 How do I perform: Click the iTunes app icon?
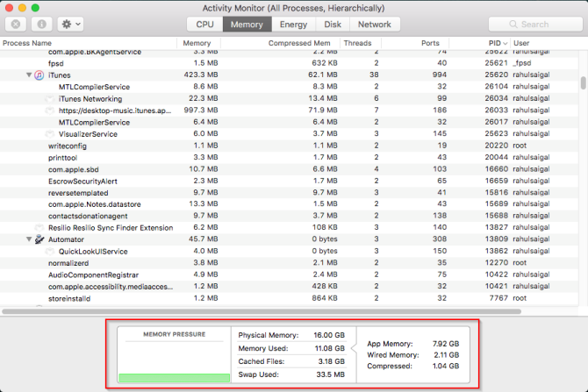pyautogui.click(x=39, y=75)
